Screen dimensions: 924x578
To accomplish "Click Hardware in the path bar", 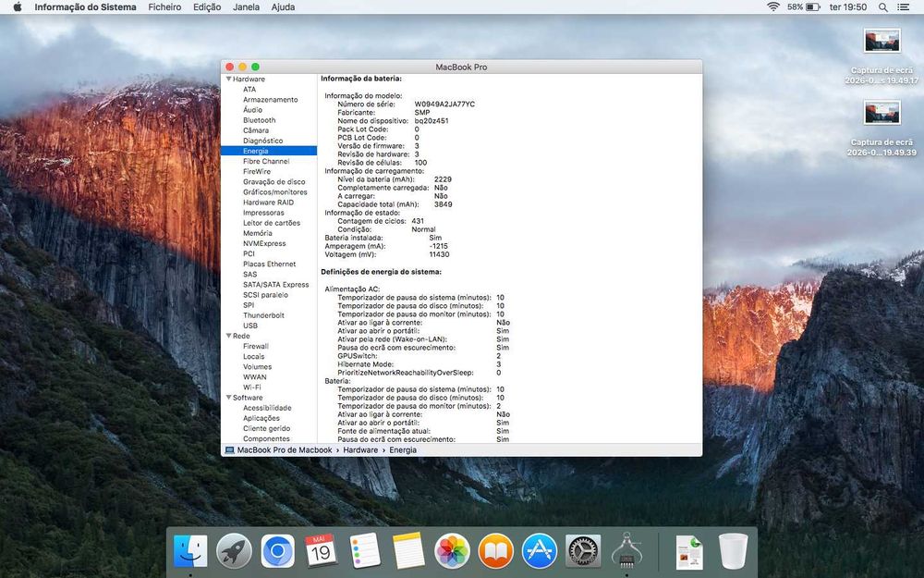I will 360,450.
